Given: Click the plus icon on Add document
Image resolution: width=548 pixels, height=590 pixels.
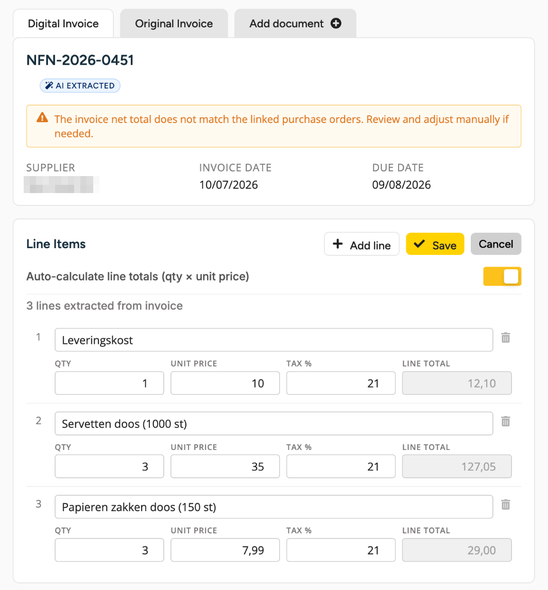Looking at the screenshot, I should tap(336, 23).
